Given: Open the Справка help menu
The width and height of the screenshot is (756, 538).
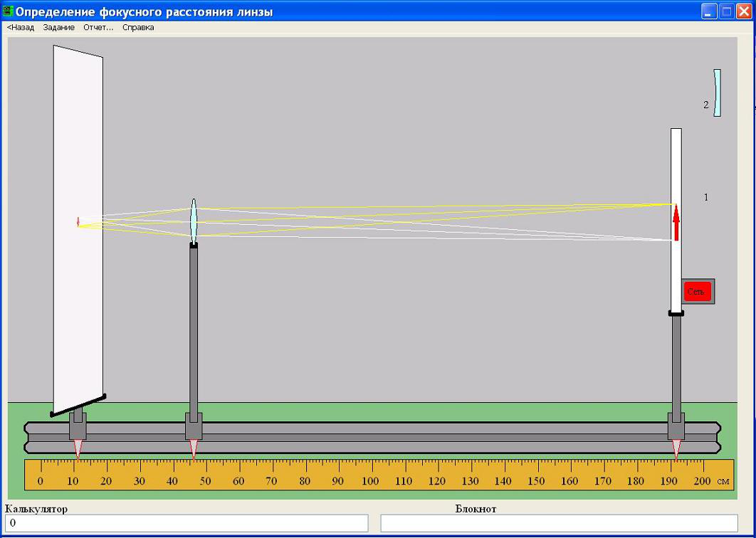Looking at the screenshot, I should pos(138,28).
